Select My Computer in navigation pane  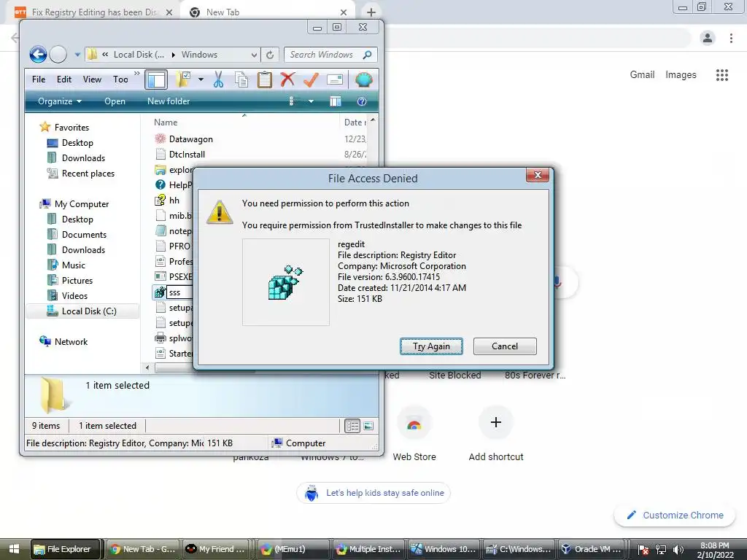pos(82,204)
